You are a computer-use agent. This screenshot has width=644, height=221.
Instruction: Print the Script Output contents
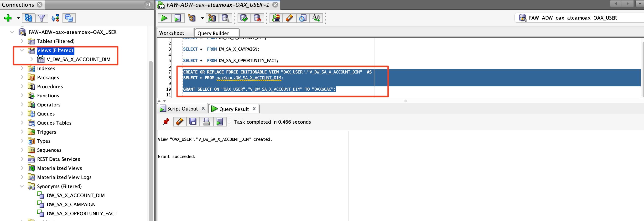coord(206,122)
